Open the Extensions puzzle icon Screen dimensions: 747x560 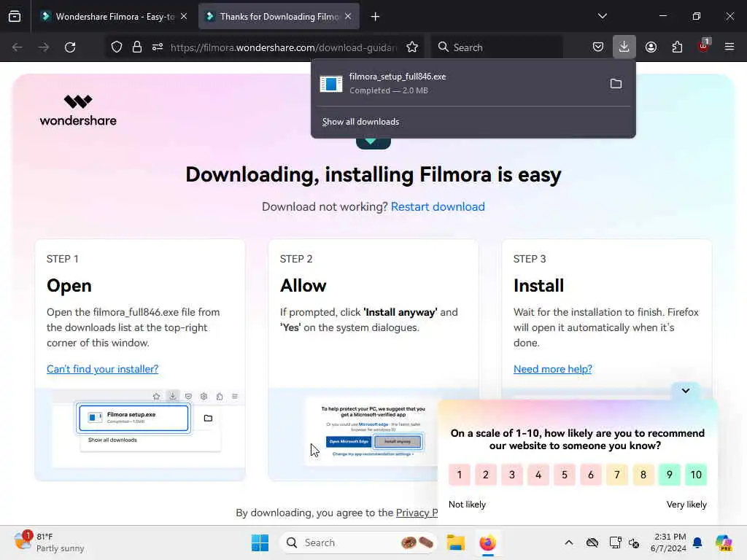(677, 47)
